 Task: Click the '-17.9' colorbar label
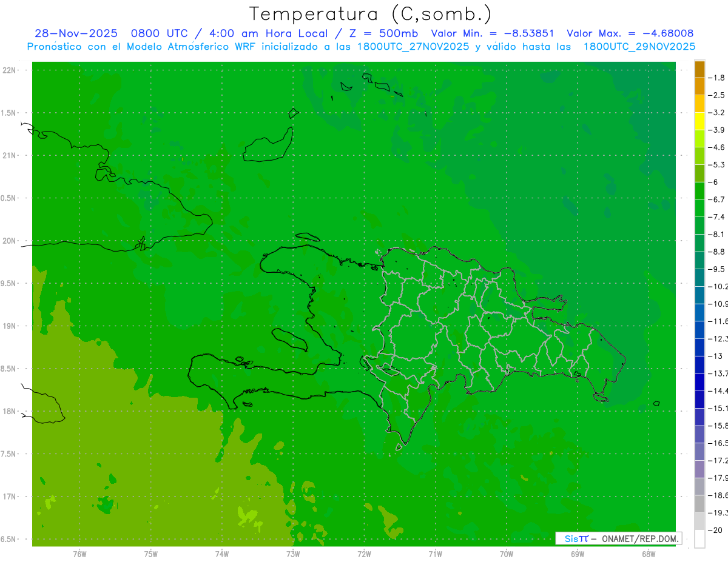tap(718, 478)
